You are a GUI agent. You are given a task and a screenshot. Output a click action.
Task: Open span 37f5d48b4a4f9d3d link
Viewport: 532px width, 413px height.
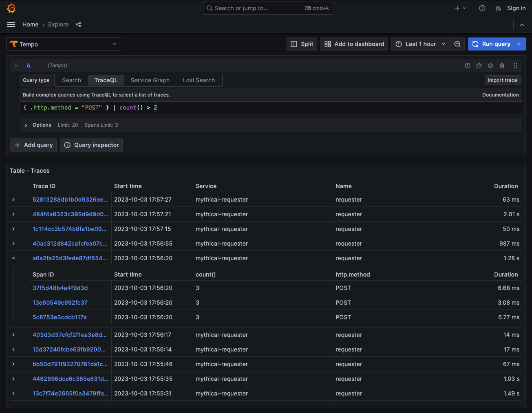[60, 288]
